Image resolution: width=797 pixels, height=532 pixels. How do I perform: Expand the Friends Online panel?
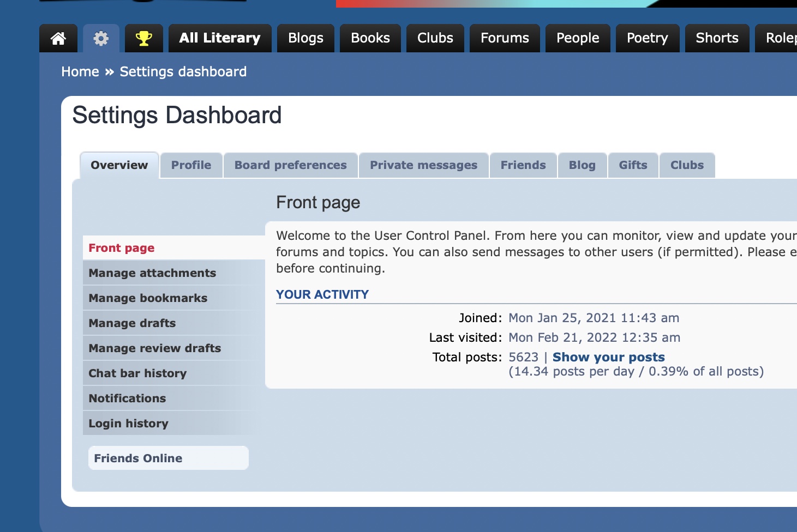coord(169,458)
